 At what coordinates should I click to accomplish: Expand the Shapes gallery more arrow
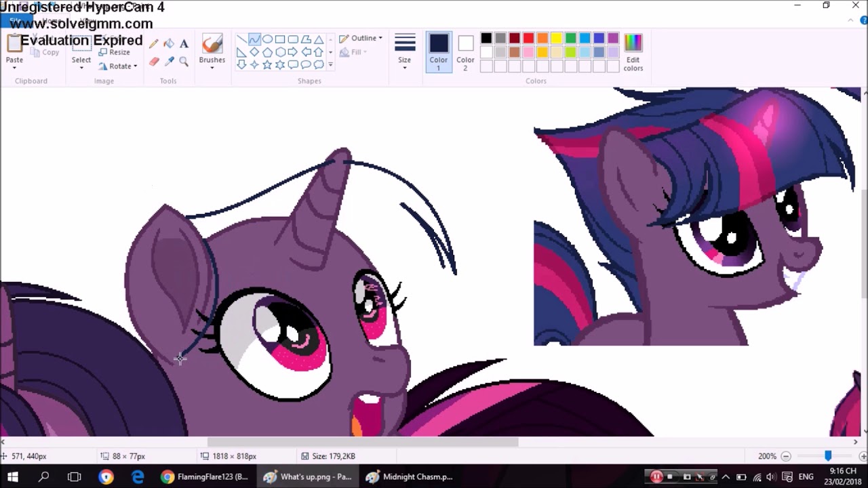pyautogui.click(x=330, y=65)
